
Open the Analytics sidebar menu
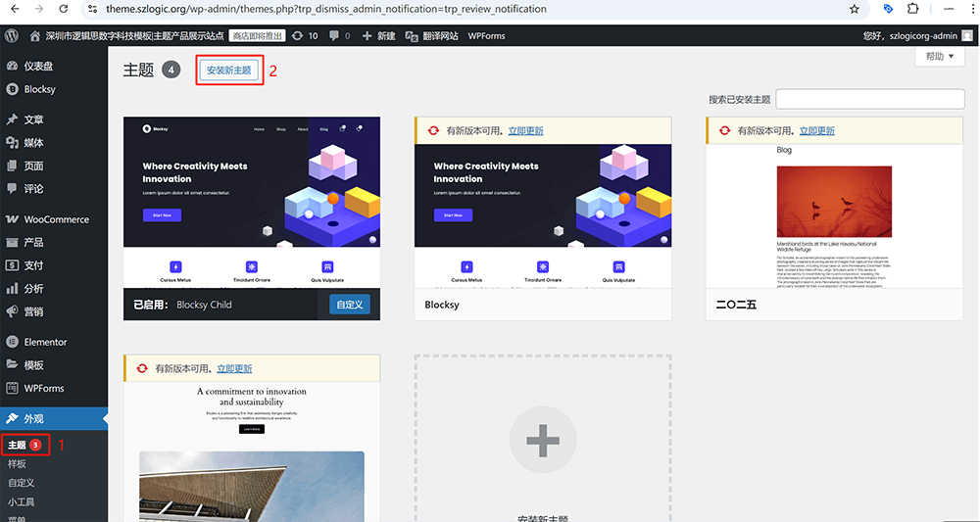54,289
